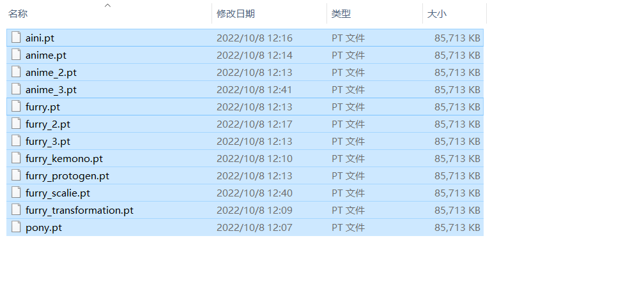Viewport: 644px width, 289px height.
Task: Click the 85,713 KB size of furry_3.pt
Action: [457, 142]
